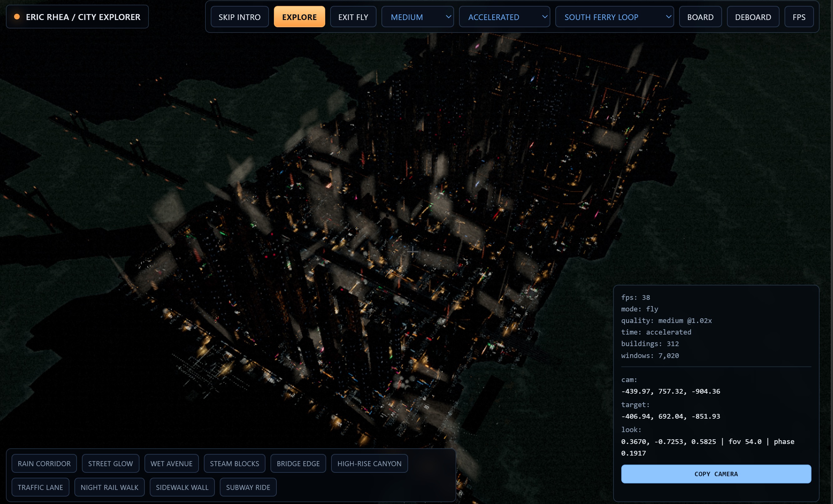Go to the BRIDGE EDGE preset
The image size is (833, 504).
[298, 463]
